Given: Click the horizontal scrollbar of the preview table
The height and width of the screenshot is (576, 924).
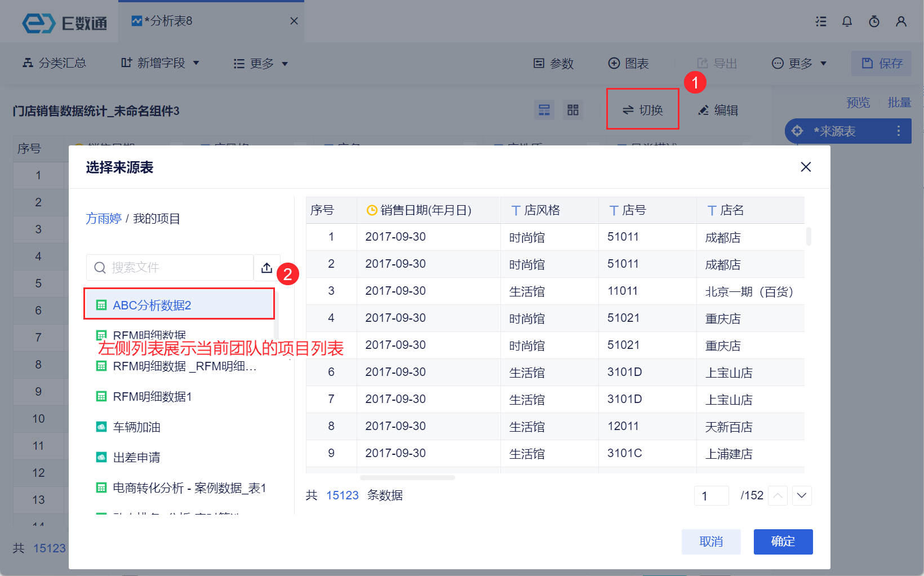Looking at the screenshot, I should point(407,478).
